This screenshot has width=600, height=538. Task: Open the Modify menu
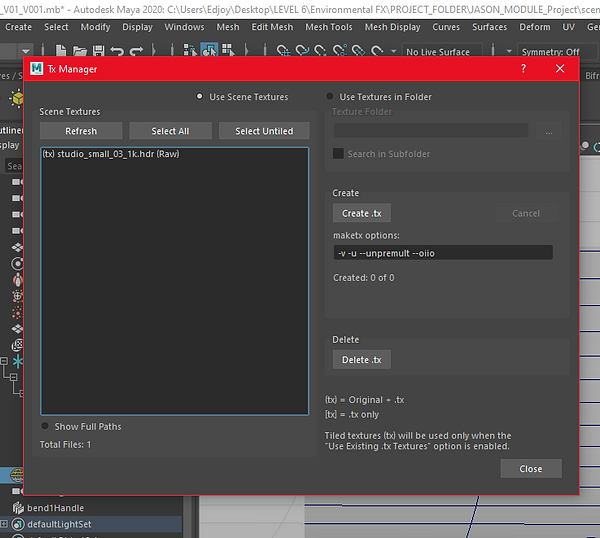click(95, 27)
